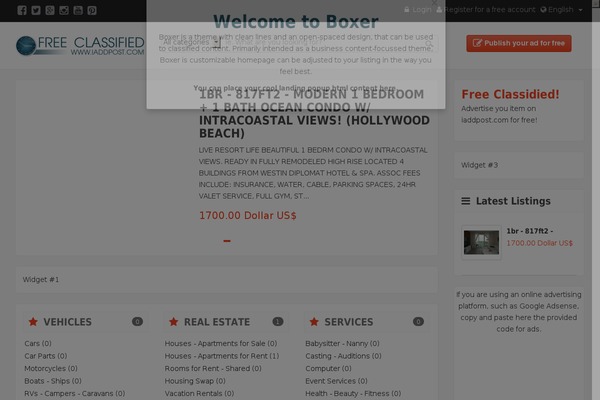
Task: Open the Car Parts (0) subcategory
Action: [46, 356]
